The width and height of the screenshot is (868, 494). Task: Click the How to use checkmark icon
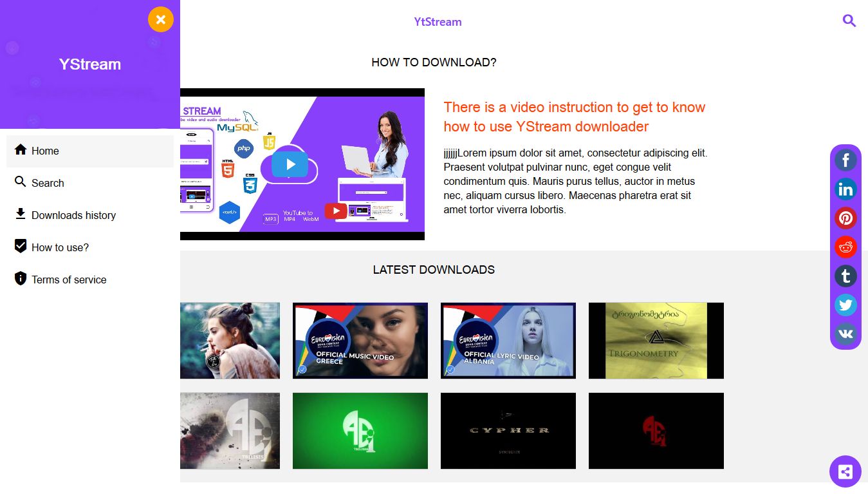(21, 247)
